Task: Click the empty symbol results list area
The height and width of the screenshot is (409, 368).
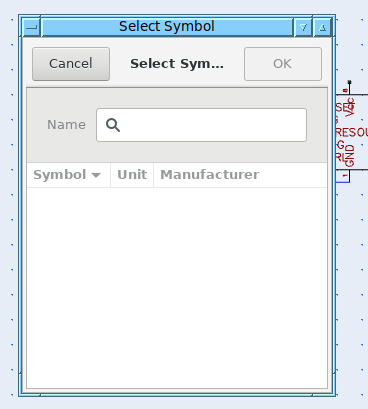Action: click(x=177, y=288)
